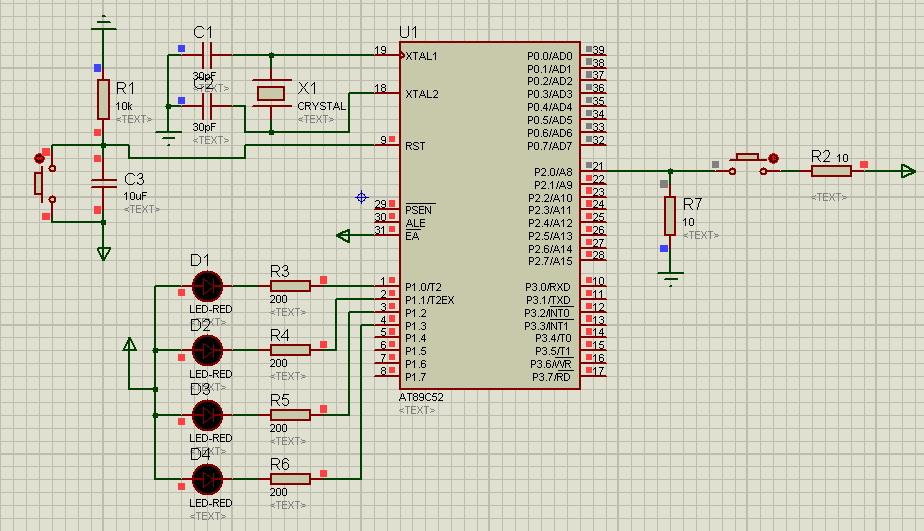Click the XTAL1 pin label
924x531 pixels.
click(x=421, y=56)
